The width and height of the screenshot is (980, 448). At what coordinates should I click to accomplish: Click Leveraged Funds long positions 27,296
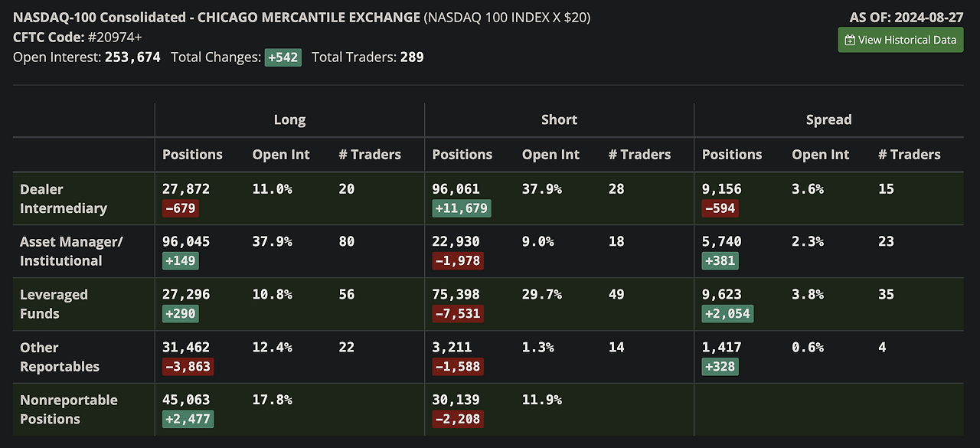tap(186, 294)
